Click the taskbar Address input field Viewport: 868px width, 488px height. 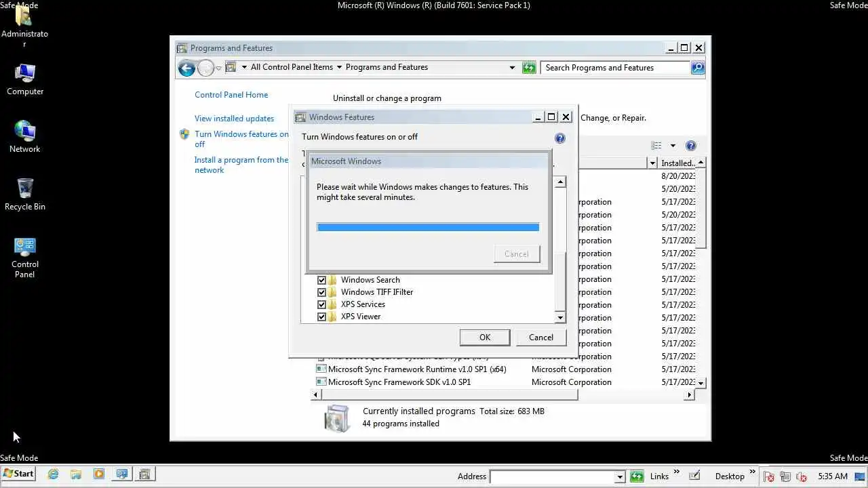tap(552, 477)
